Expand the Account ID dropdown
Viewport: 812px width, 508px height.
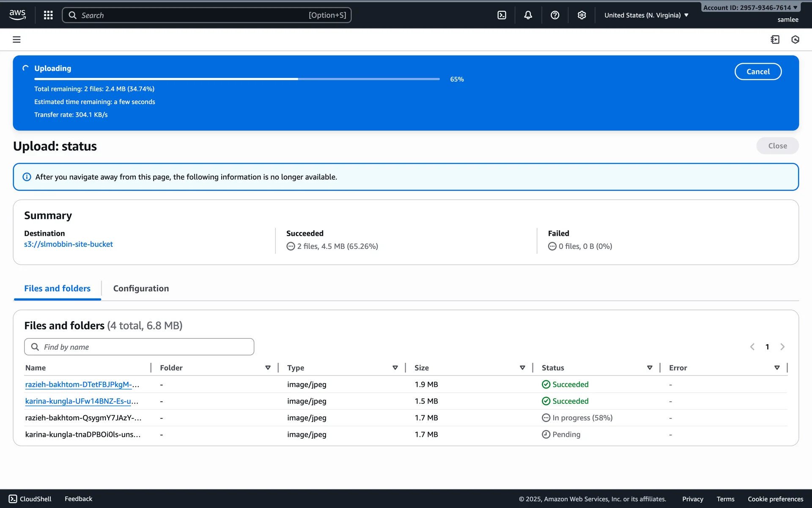[750, 8]
